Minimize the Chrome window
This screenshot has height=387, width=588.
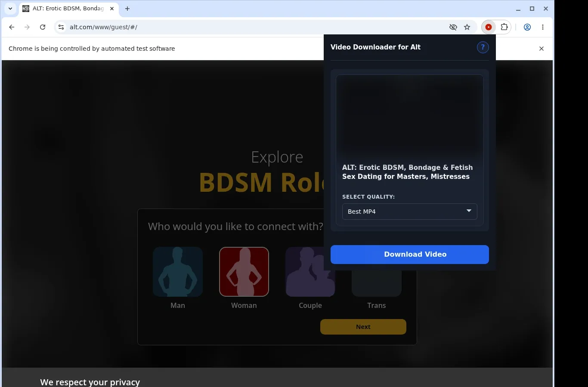click(518, 9)
